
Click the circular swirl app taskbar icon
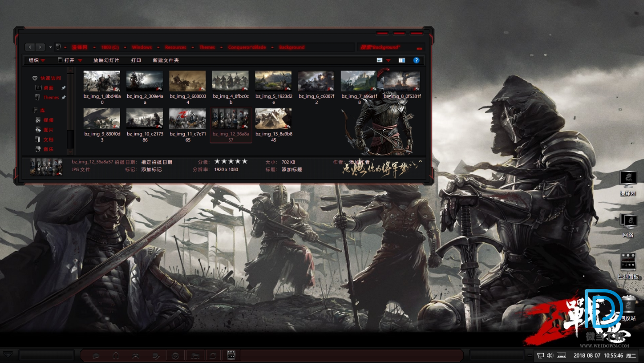[213, 355]
